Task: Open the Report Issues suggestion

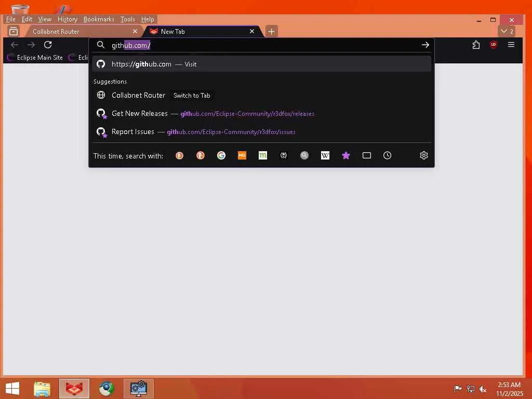Action: 261,131
